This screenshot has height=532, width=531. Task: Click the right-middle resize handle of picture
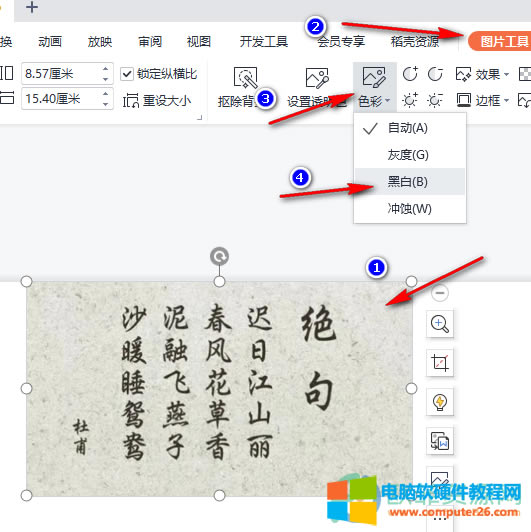(411, 388)
